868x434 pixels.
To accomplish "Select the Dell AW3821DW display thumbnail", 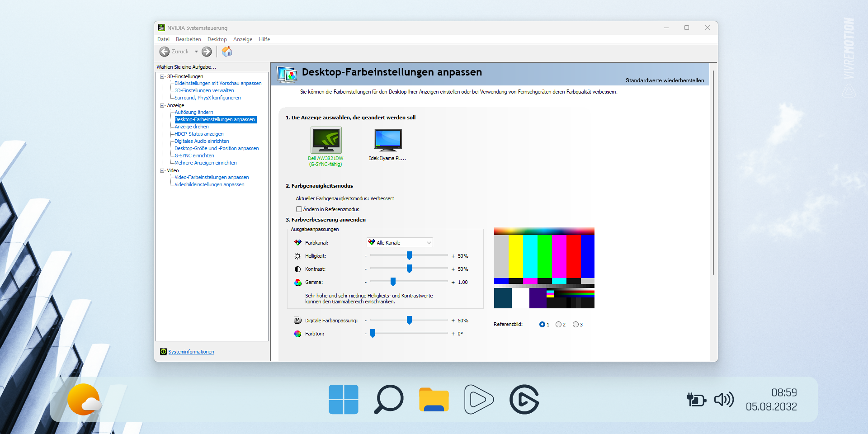I will [326, 140].
